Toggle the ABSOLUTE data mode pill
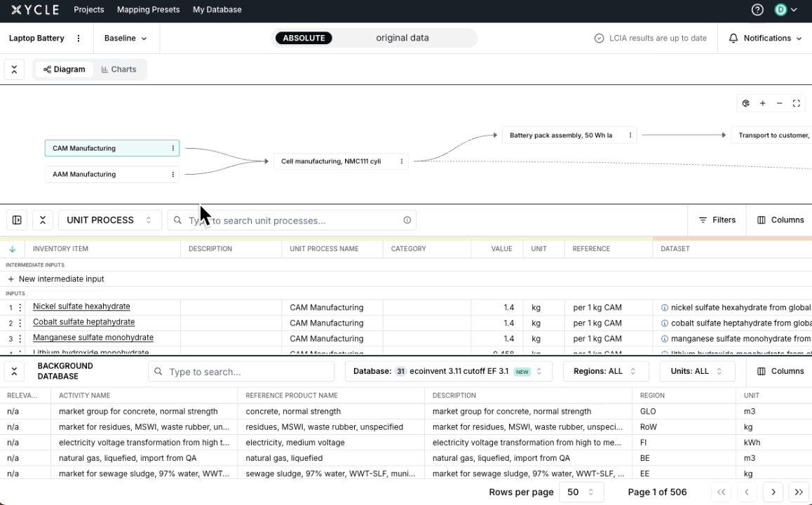Viewport: 812px width, 505px height. [304, 38]
